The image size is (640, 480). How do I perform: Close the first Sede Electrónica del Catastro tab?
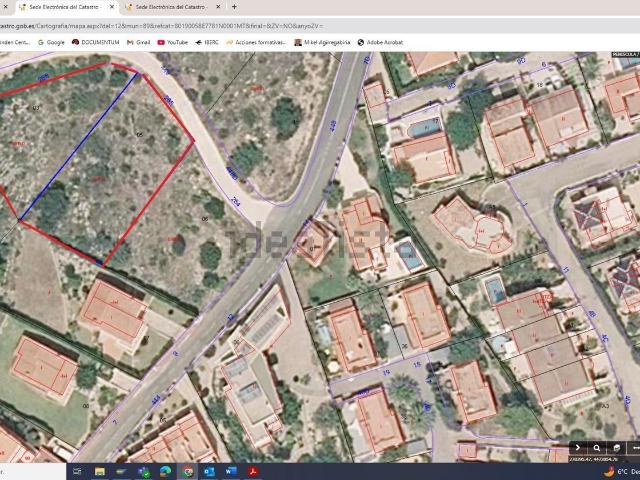tap(112, 7)
